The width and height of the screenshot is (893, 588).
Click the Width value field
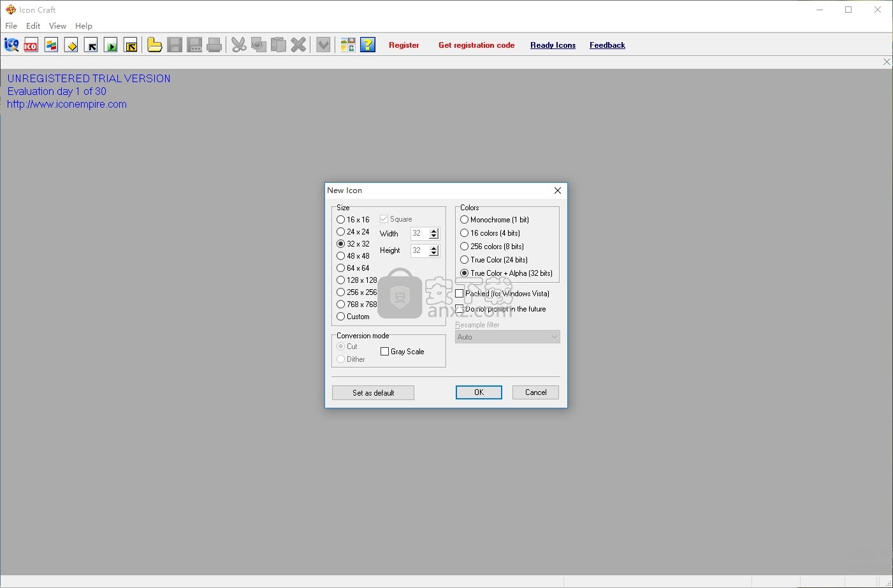420,234
